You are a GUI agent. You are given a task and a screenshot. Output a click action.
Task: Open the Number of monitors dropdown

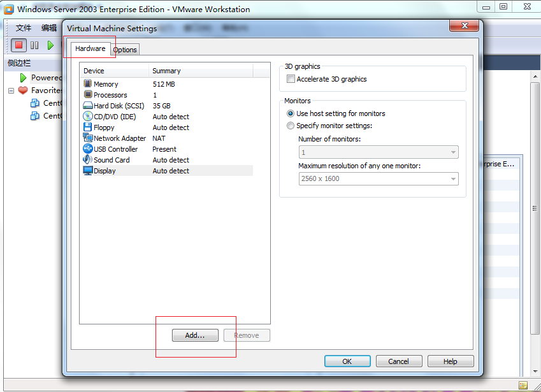pos(379,152)
